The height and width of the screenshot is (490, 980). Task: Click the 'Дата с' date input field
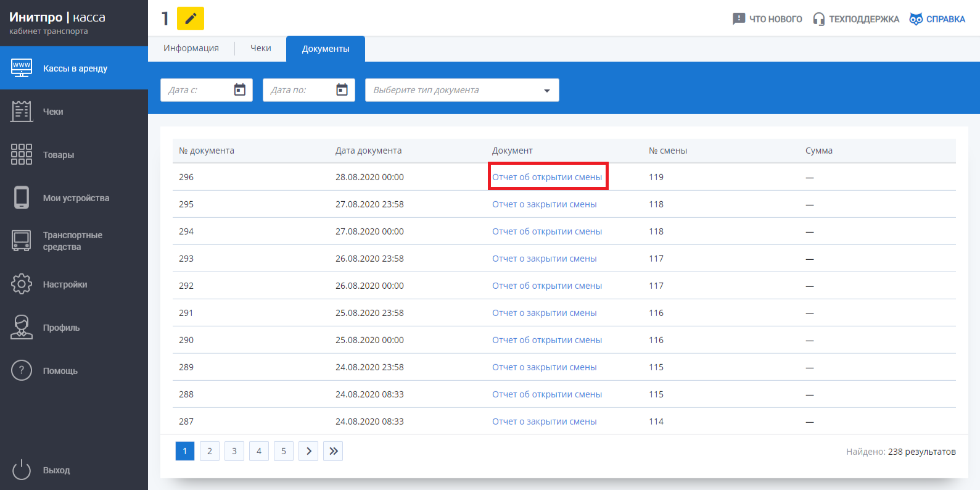(x=207, y=90)
